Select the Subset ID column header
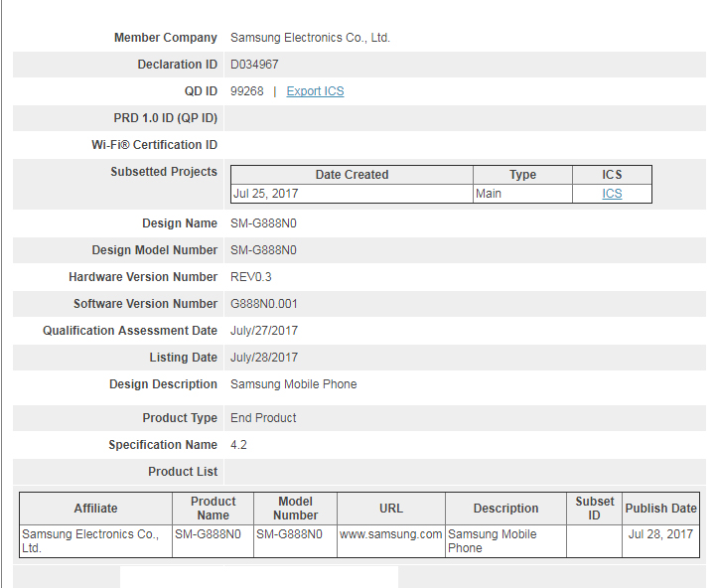The width and height of the screenshot is (717, 588). coord(594,509)
